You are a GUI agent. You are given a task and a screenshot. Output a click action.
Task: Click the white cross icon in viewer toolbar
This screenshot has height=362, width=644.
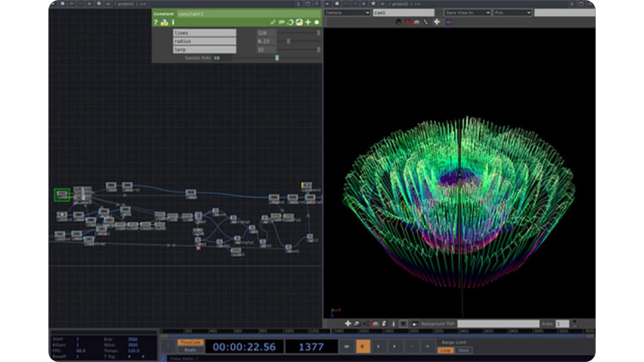[x=436, y=22]
